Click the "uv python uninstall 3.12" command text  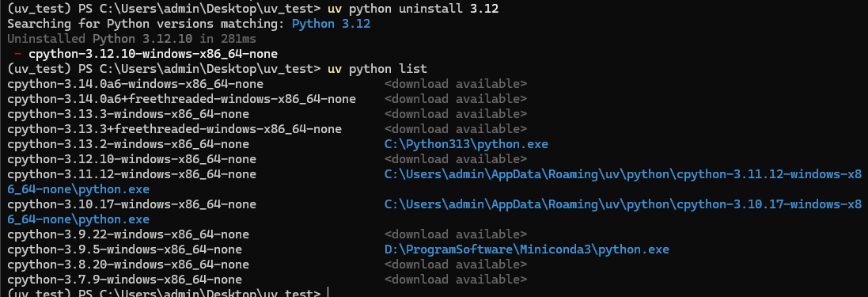pyautogui.click(x=413, y=10)
